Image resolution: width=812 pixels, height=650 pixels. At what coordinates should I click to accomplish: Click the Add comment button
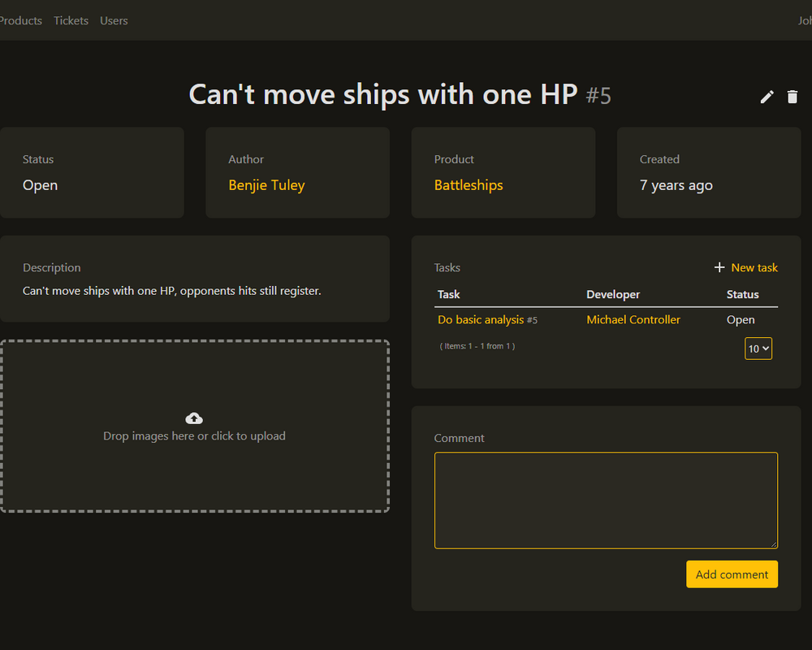tap(732, 574)
